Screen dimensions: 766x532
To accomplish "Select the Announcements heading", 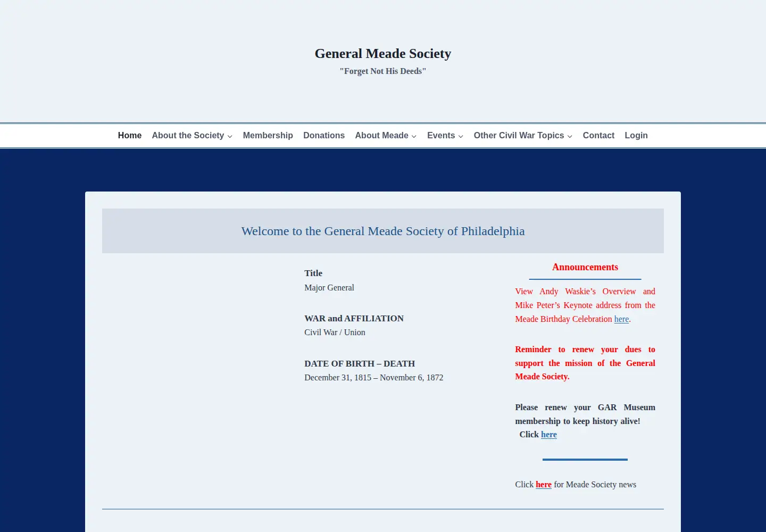I will pos(585,267).
